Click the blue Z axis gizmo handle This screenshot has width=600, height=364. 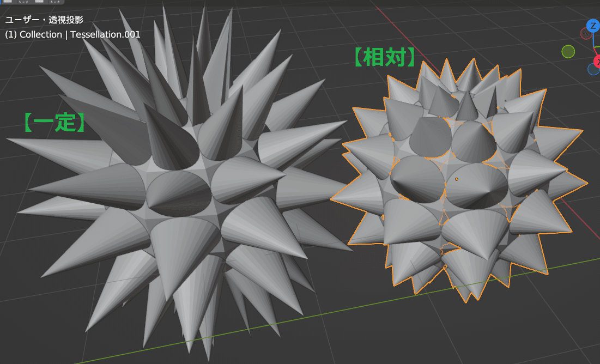point(593,26)
